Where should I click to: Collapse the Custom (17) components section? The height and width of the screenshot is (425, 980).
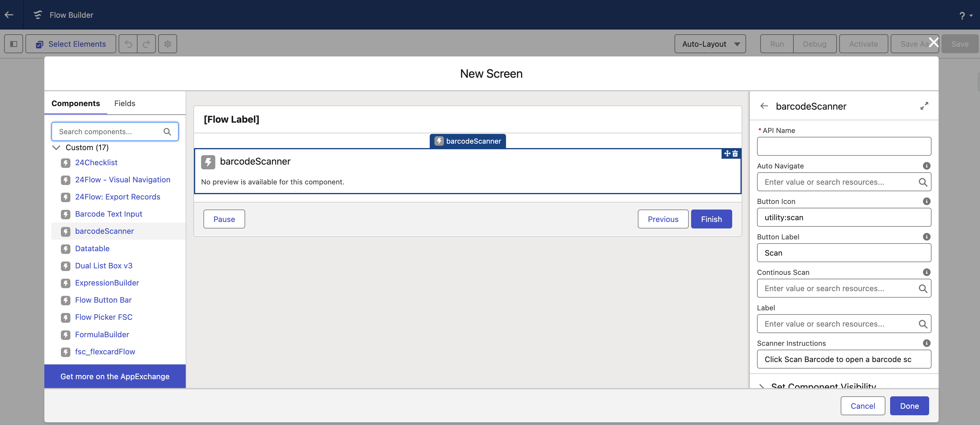click(x=56, y=147)
